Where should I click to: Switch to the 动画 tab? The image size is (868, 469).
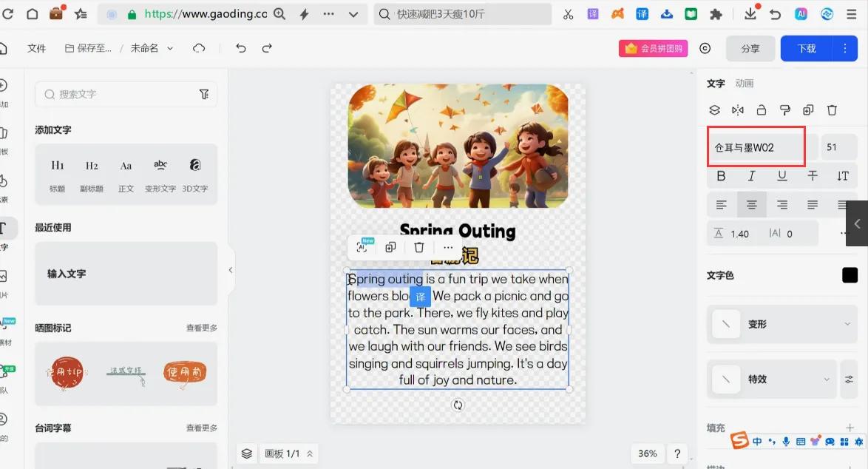point(744,84)
